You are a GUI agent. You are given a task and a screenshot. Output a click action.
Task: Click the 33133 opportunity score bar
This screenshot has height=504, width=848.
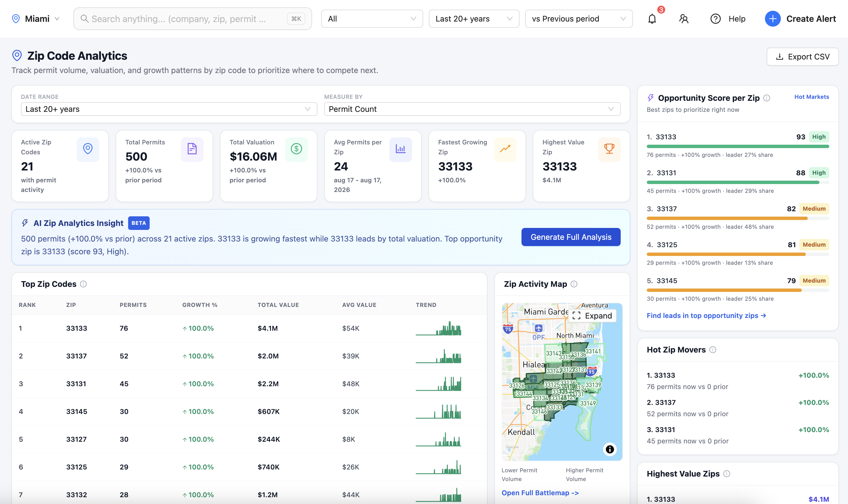pos(737,146)
